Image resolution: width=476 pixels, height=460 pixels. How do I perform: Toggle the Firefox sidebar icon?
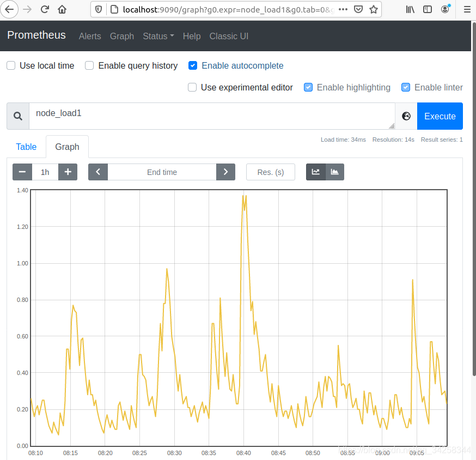click(x=428, y=9)
